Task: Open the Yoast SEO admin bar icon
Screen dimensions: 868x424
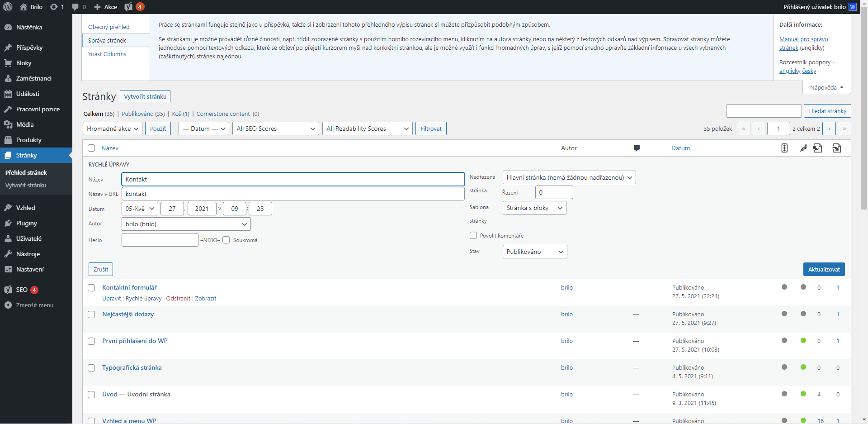Action: click(x=129, y=7)
